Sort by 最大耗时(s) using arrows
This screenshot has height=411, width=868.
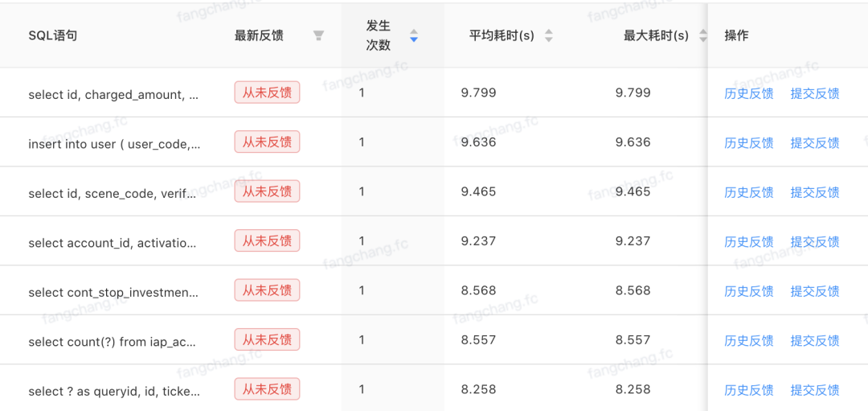pyautogui.click(x=703, y=35)
